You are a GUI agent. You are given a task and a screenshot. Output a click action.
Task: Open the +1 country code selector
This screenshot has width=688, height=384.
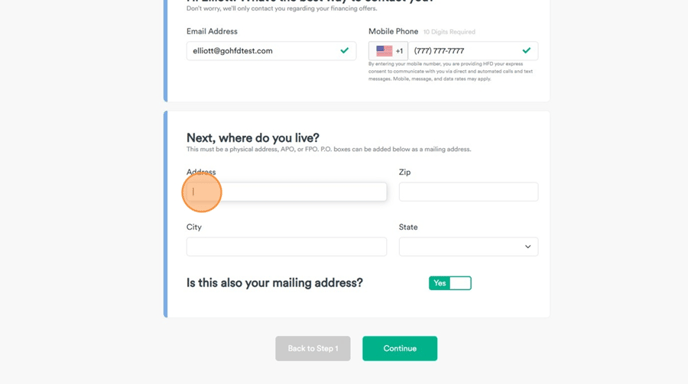pos(388,51)
